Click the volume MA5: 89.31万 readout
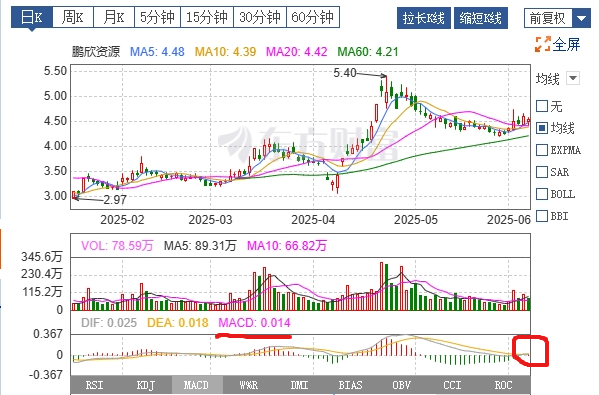The width and height of the screenshot is (599, 395). click(200, 245)
